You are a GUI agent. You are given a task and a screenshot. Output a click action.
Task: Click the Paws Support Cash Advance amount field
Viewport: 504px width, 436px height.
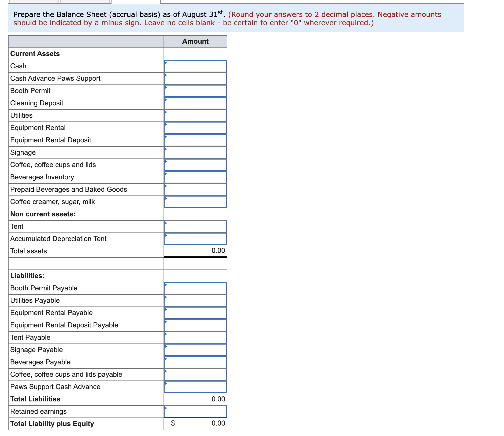point(195,387)
